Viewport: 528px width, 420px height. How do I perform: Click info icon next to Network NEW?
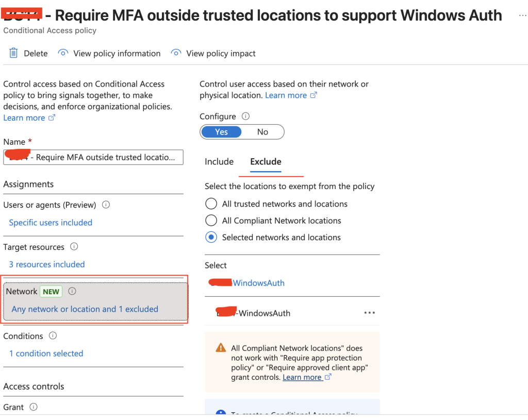(72, 291)
